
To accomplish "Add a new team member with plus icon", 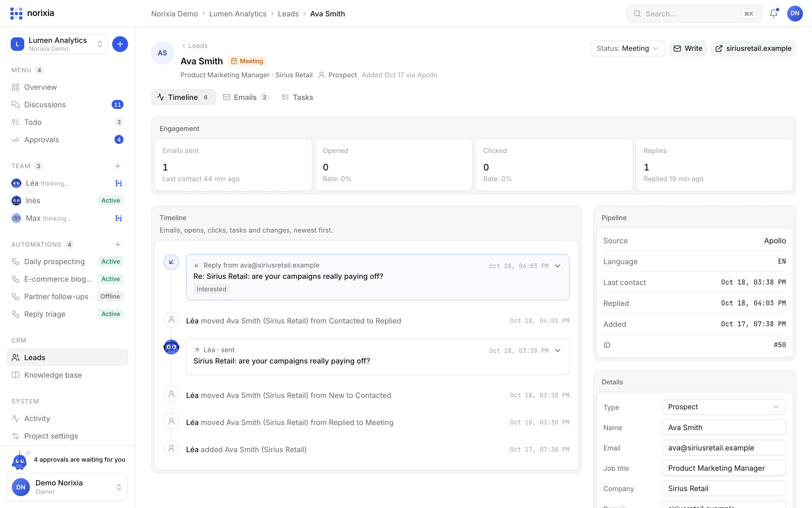I will pyautogui.click(x=118, y=166).
